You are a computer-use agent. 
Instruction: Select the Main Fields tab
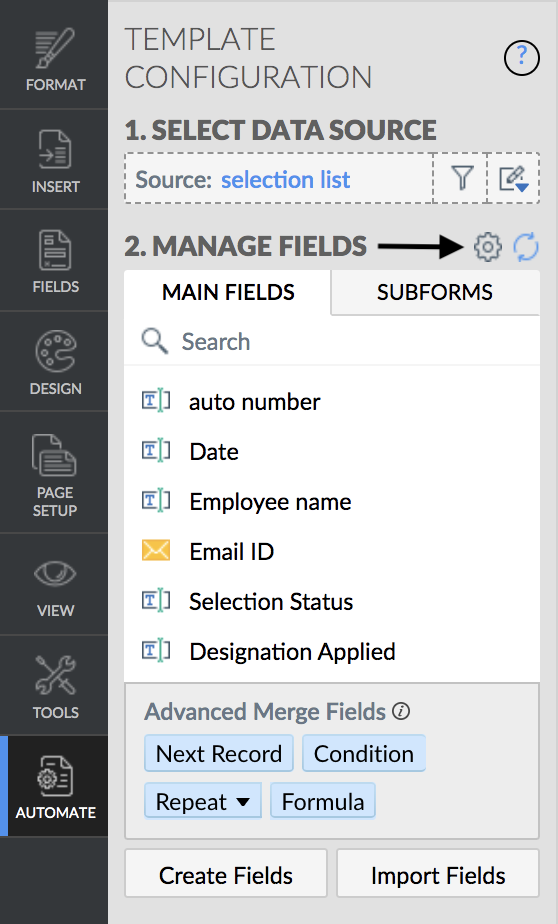coord(228,292)
